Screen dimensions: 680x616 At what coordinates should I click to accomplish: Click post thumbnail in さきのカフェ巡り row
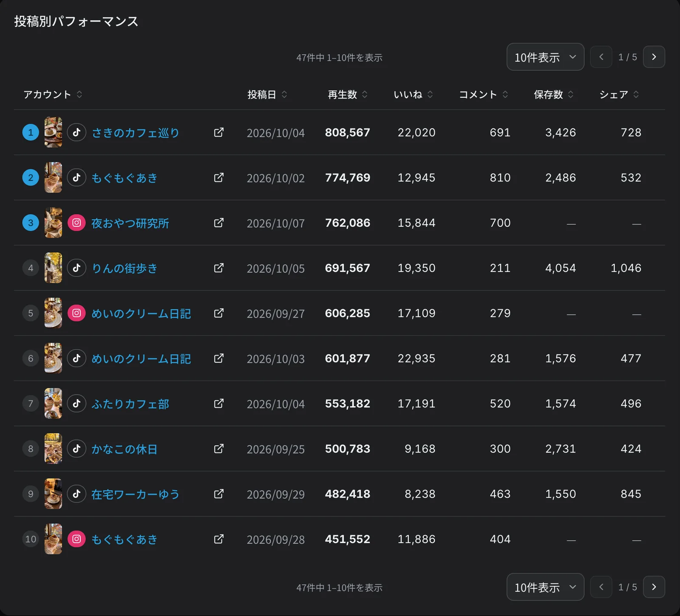point(53,133)
